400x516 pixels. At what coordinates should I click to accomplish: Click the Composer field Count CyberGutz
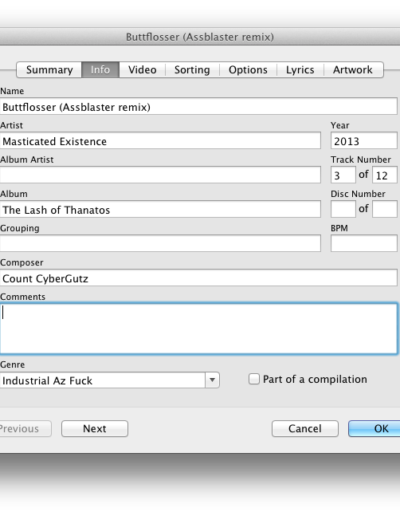click(x=199, y=278)
